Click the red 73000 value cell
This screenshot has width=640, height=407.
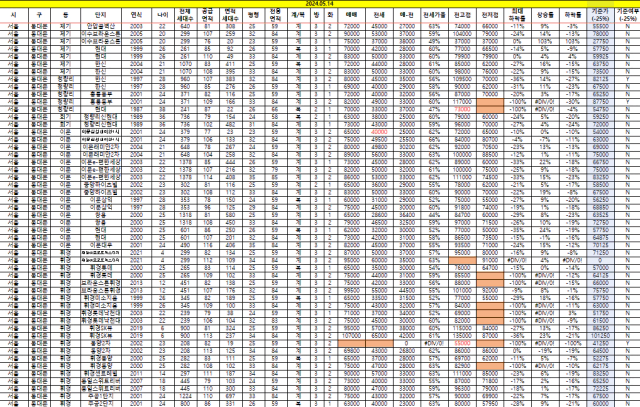point(462,109)
